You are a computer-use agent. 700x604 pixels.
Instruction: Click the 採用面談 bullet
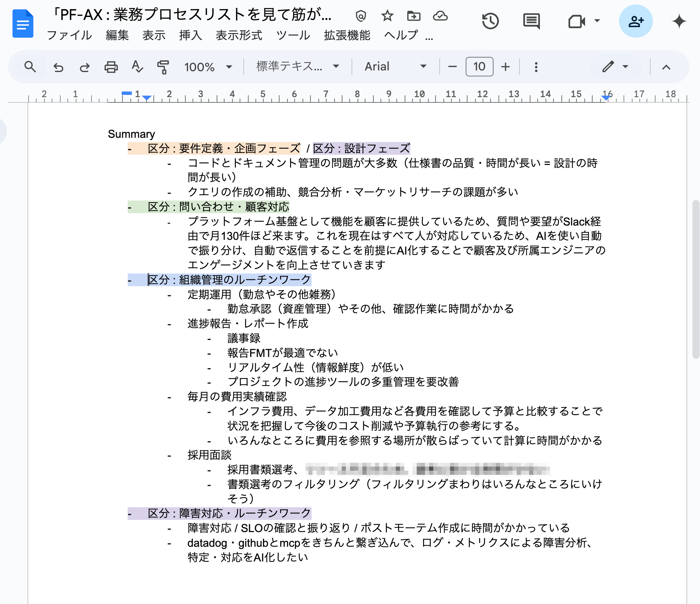(209, 455)
